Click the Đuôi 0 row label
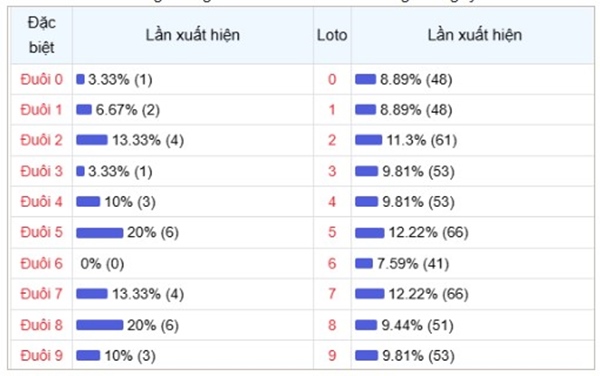This screenshot has width=600, height=376. (x=41, y=80)
